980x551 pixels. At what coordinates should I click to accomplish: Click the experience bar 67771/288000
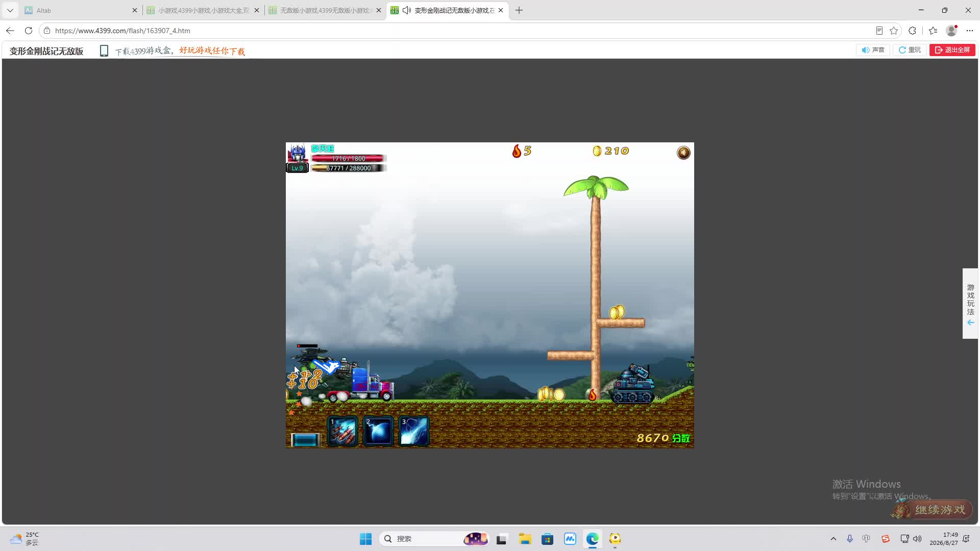click(x=349, y=168)
